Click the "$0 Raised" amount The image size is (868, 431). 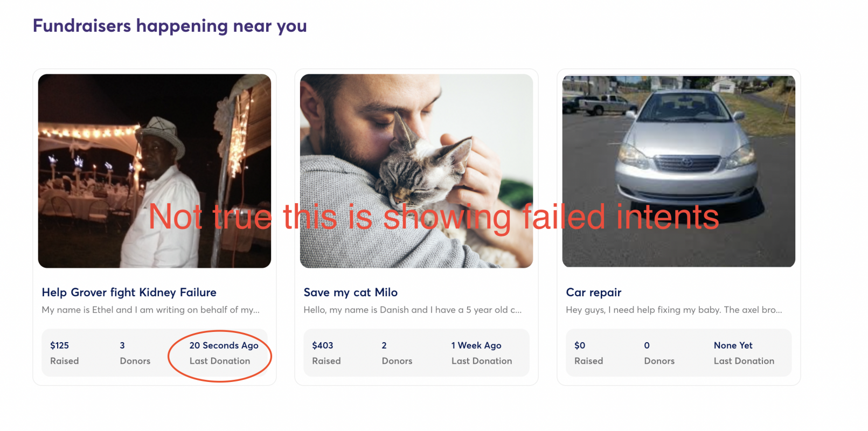click(588, 353)
